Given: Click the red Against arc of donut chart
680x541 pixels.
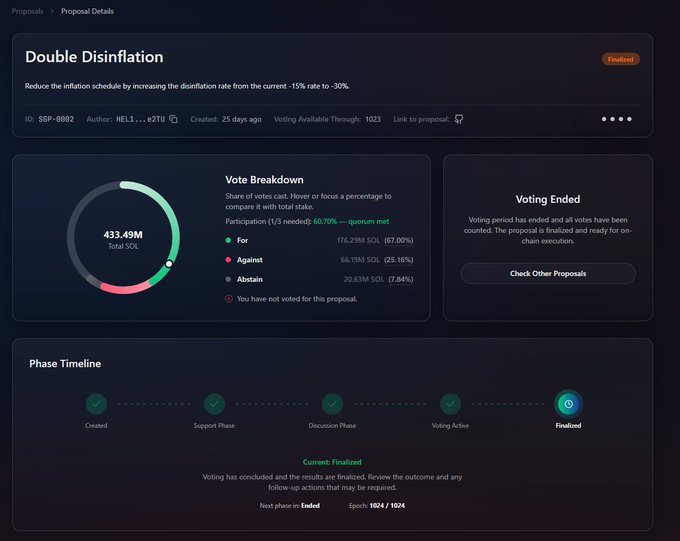Looking at the screenshot, I should [125, 289].
